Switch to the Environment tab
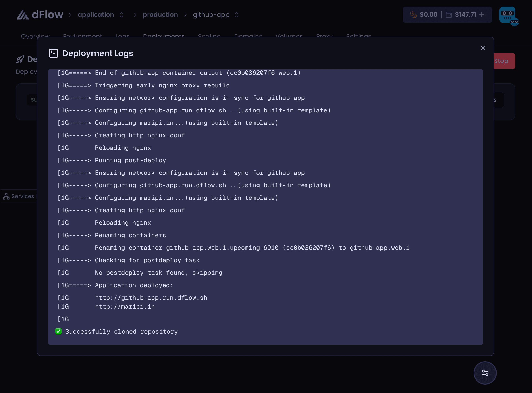Viewport: 532px width, 393px height. (x=82, y=36)
